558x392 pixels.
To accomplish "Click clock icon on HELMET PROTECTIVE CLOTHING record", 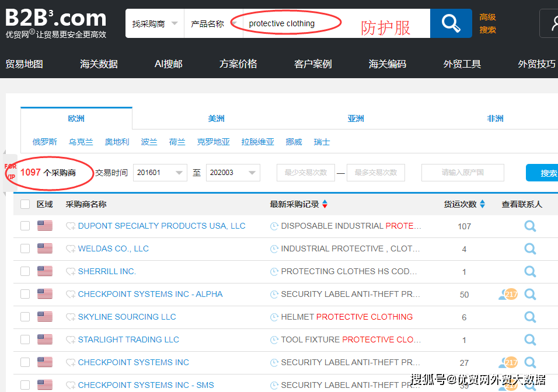I will [274, 317].
